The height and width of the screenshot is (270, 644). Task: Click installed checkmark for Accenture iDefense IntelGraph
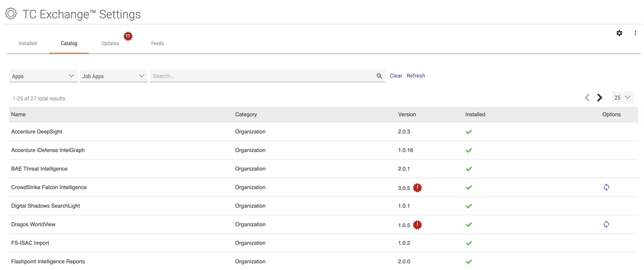coord(469,150)
